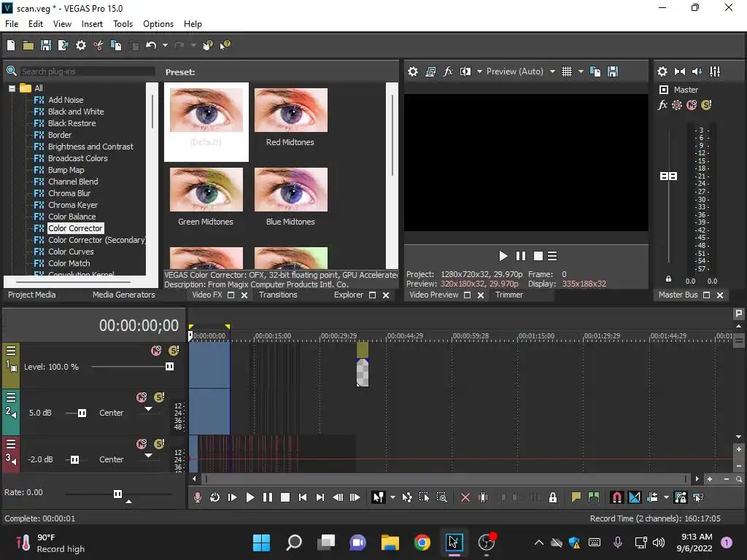
Task: Click the Copy icon in the toolbar
Action: [x=116, y=45]
